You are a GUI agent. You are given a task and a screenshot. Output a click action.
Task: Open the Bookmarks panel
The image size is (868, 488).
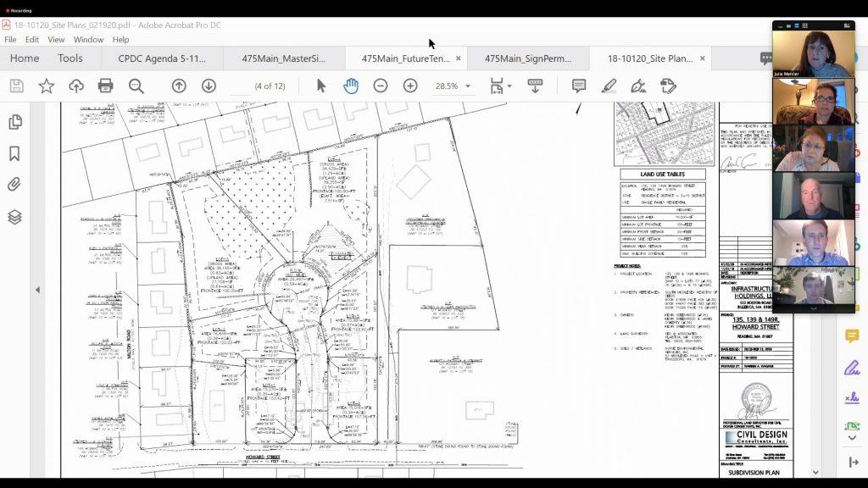coord(15,153)
